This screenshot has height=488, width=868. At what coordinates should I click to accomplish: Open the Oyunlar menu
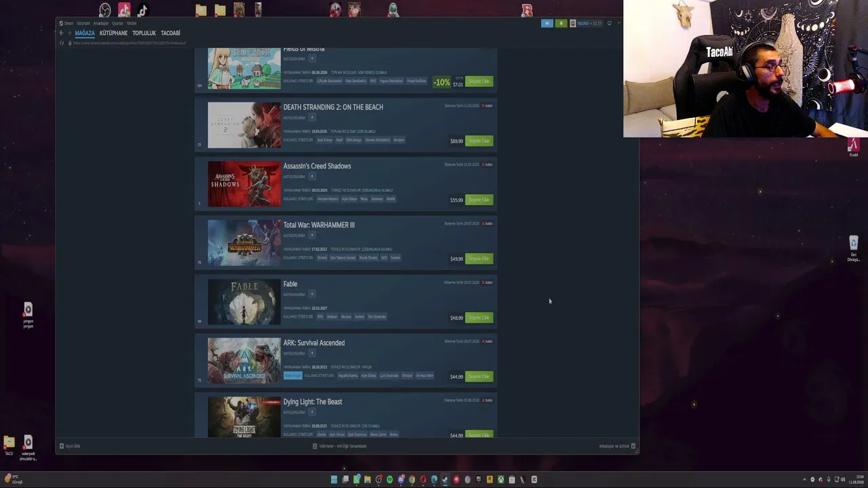[117, 23]
